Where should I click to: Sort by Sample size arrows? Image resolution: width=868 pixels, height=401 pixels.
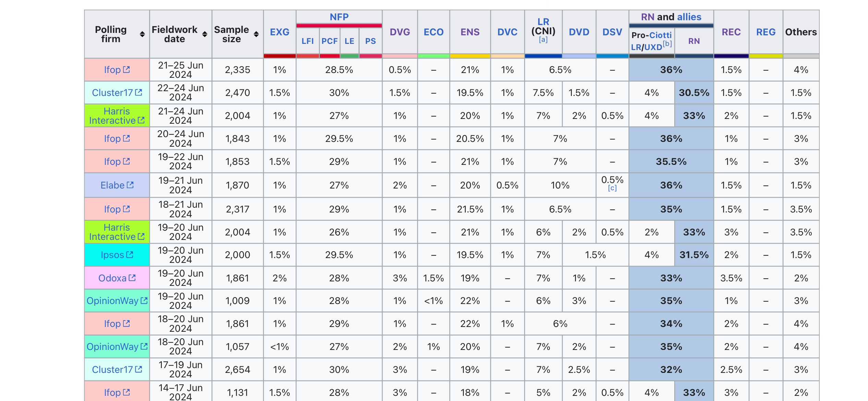coord(256,34)
